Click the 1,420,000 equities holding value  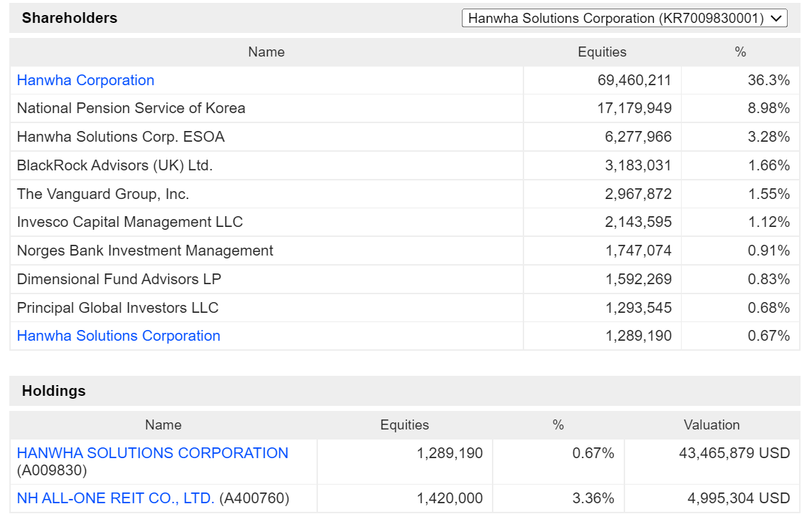[x=450, y=498]
